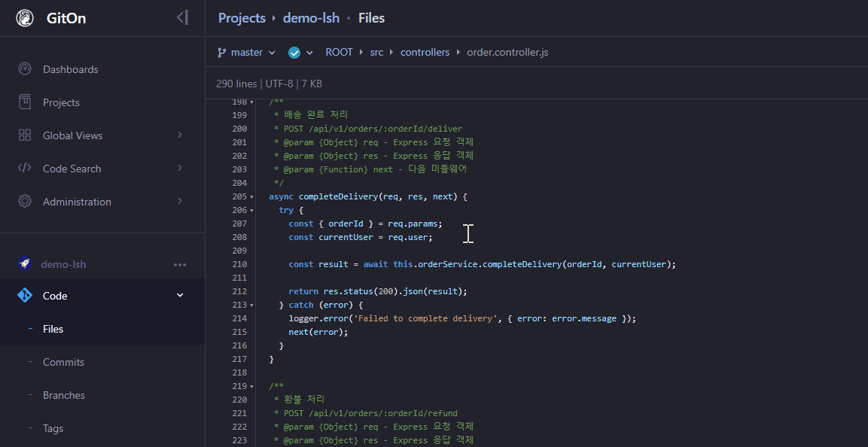Navigate to the Projects breadcrumb link

click(x=242, y=18)
